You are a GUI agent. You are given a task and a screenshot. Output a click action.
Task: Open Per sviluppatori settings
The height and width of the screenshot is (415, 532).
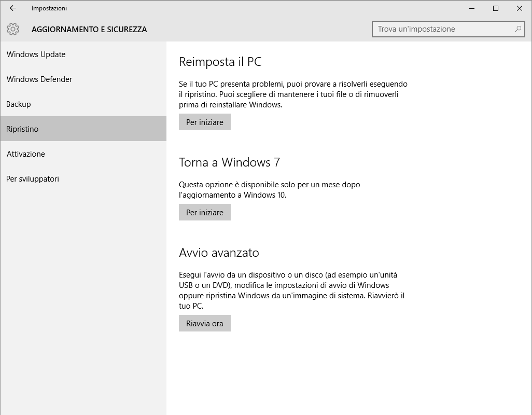pyautogui.click(x=83, y=178)
